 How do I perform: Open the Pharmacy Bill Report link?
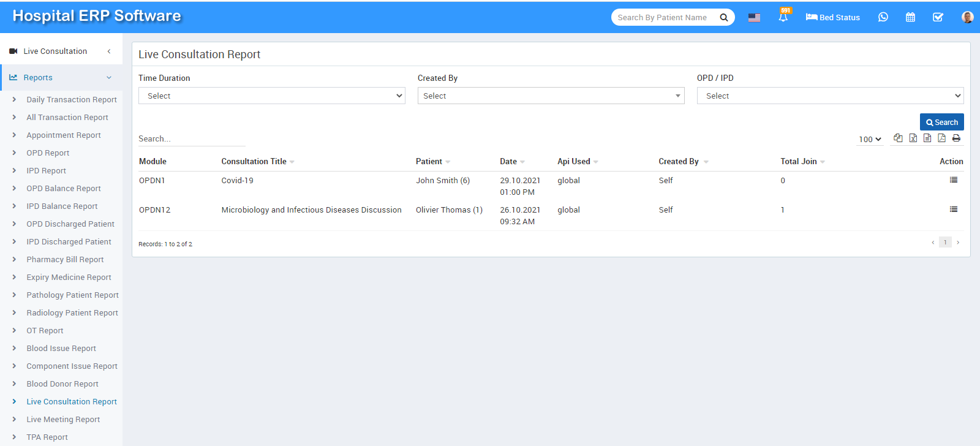click(x=65, y=260)
